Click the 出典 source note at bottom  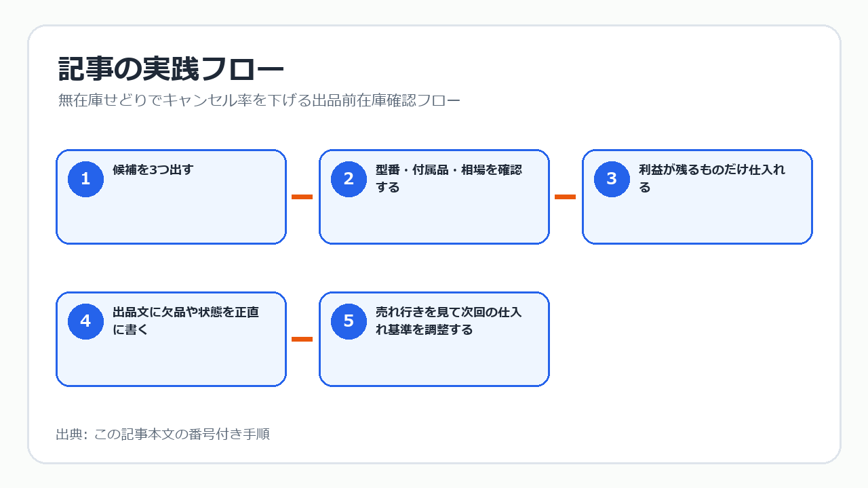click(x=163, y=434)
